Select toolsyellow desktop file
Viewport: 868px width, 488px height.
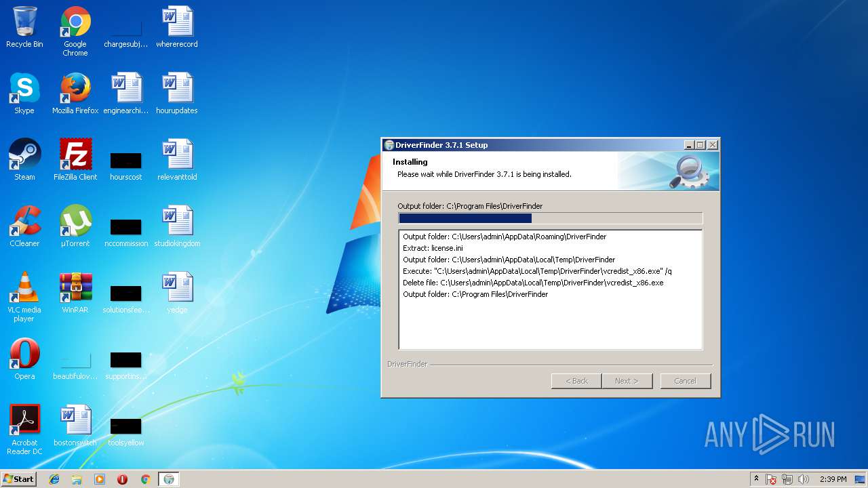point(125,431)
